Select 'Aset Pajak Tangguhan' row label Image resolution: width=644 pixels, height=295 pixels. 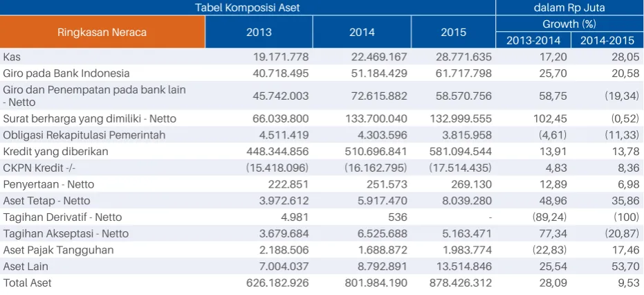pyautogui.click(x=58, y=250)
